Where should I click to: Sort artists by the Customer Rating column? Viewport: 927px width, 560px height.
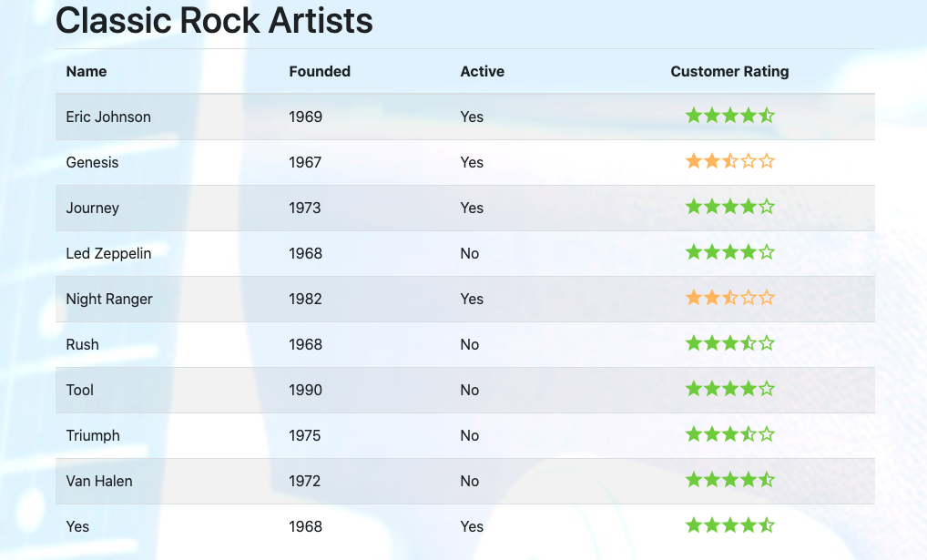tap(729, 71)
